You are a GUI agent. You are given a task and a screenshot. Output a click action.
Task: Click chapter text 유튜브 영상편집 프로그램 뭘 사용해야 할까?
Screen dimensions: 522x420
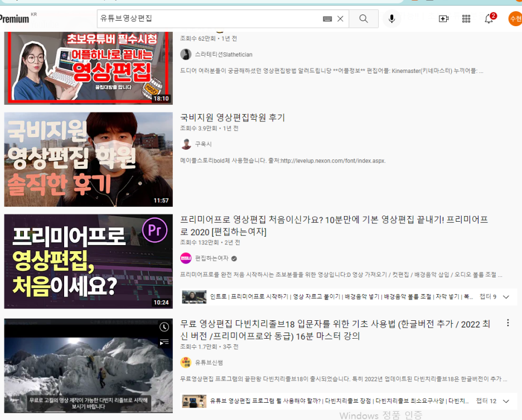tap(265, 401)
